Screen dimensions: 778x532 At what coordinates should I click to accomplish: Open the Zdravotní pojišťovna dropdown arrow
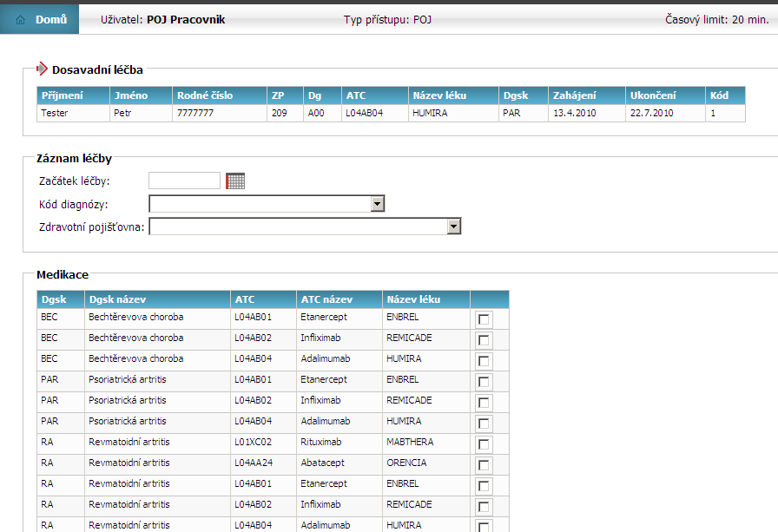[x=453, y=227]
